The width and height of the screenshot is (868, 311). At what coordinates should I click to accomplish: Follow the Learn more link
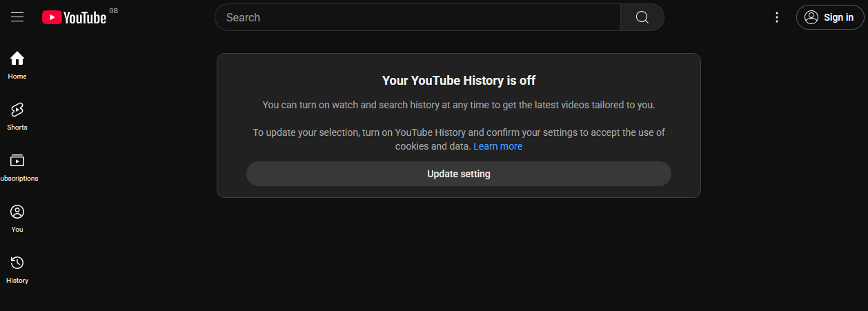497,146
